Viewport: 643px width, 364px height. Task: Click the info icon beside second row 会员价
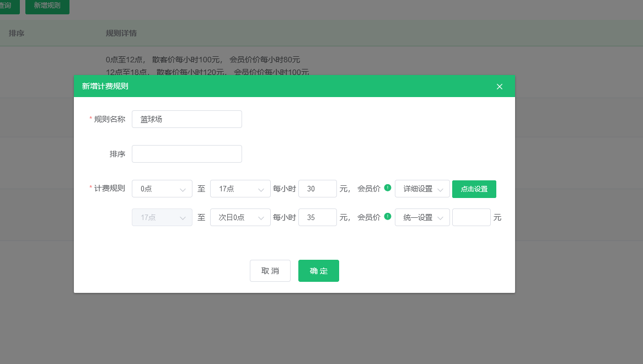click(x=387, y=216)
